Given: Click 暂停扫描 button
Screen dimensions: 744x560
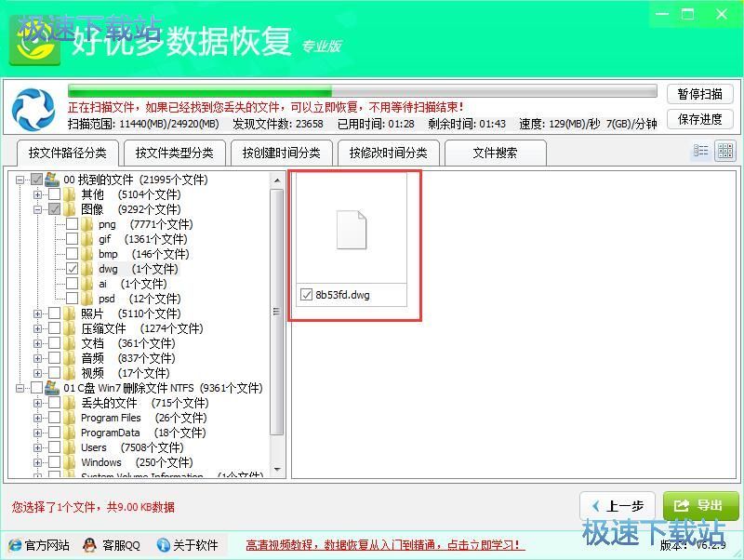Looking at the screenshot, I should click(700, 94).
